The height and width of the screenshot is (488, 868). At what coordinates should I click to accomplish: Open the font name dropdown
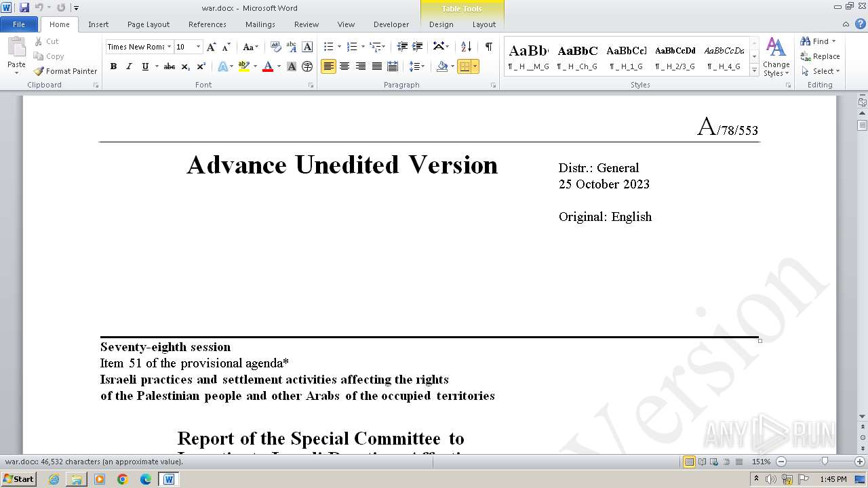coord(169,47)
